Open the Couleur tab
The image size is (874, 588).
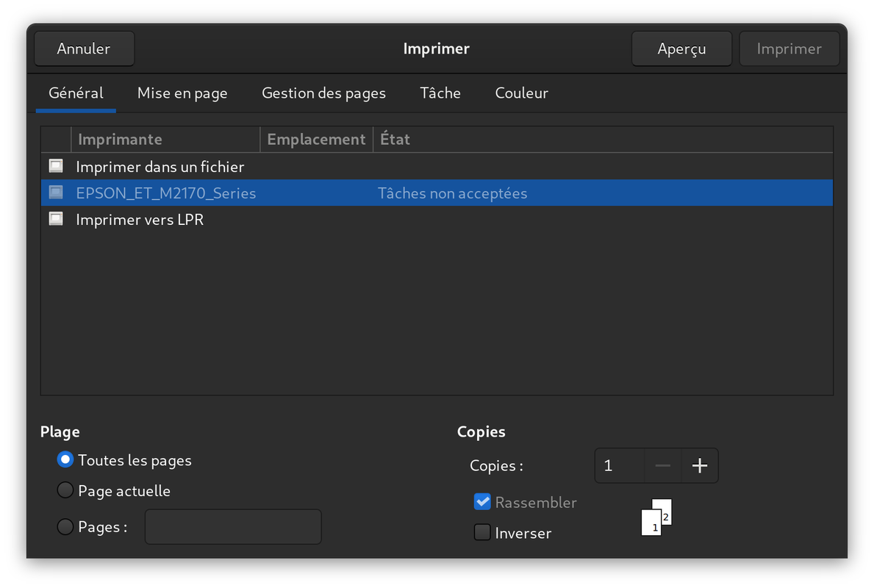click(522, 93)
